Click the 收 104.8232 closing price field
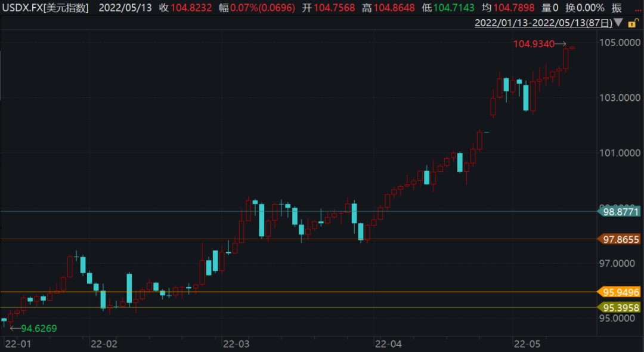Screen dimensions: 644x352 point(184,8)
